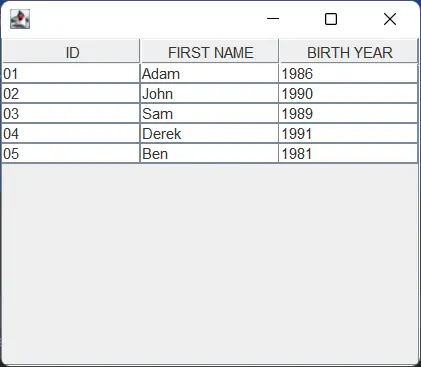Select the birth year 1981 cell
The image size is (421, 367).
[348, 154]
